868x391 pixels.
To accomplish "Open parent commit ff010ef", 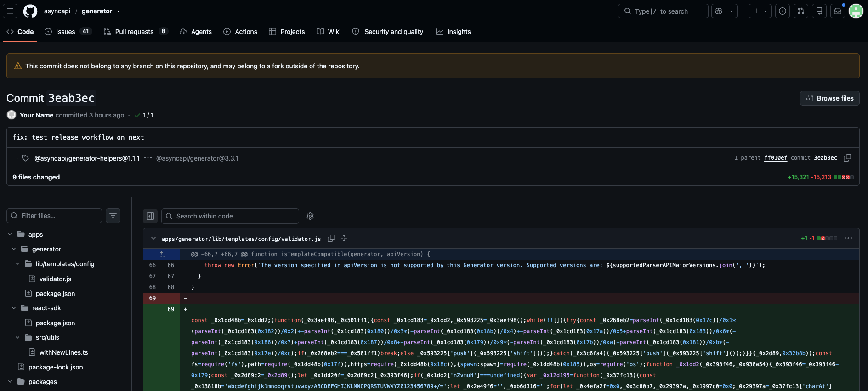I will coord(776,158).
